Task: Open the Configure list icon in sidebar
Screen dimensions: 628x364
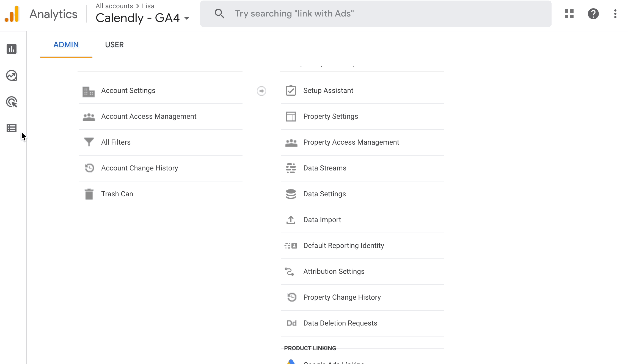Action: 12,128
